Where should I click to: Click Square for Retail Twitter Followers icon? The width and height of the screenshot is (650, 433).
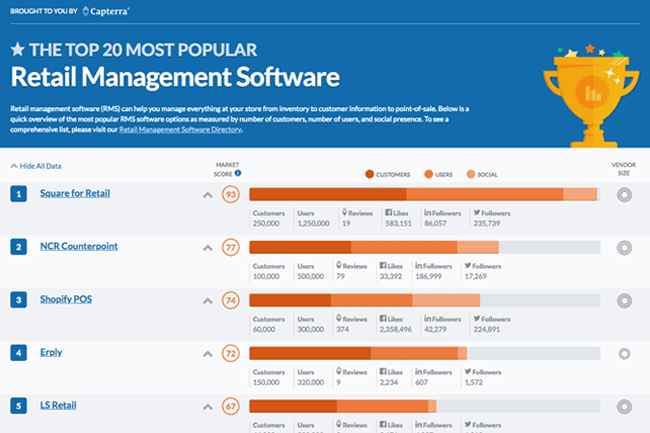[x=477, y=213]
